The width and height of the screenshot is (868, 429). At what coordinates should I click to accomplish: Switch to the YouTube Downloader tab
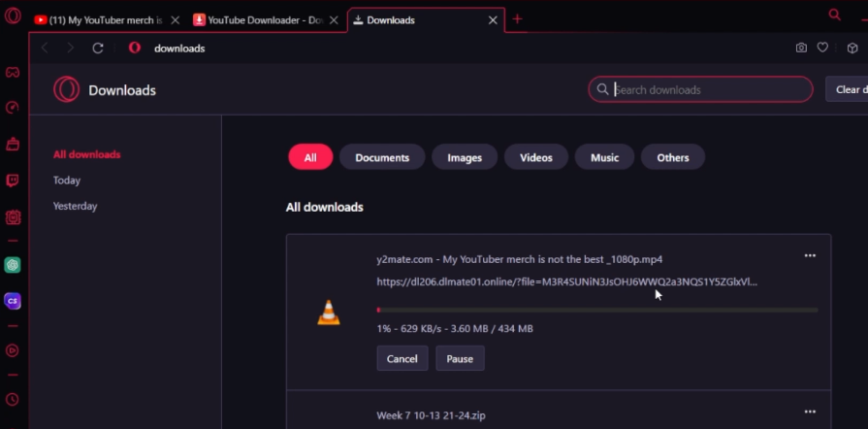coord(257,19)
